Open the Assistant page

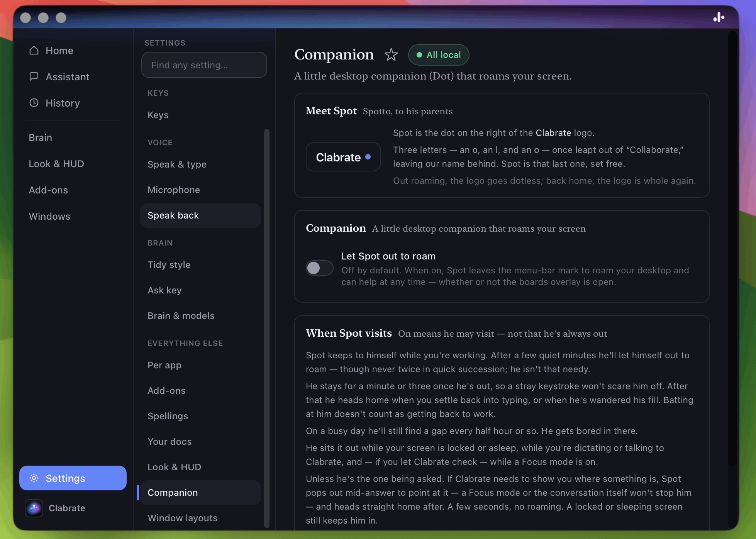[x=73, y=77]
